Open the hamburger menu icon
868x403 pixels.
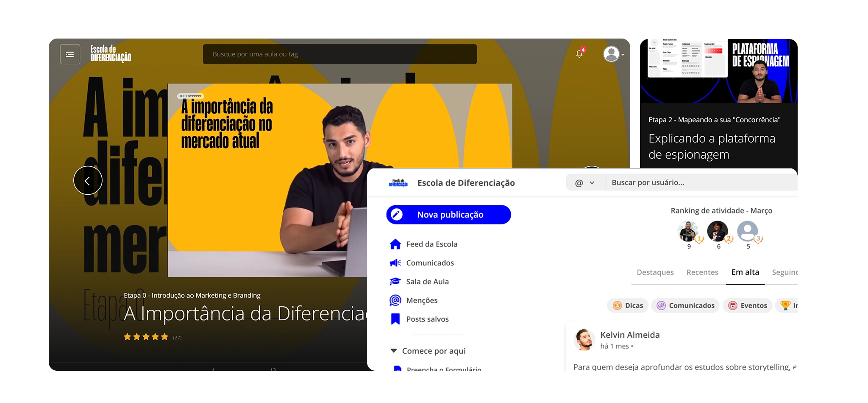70,54
